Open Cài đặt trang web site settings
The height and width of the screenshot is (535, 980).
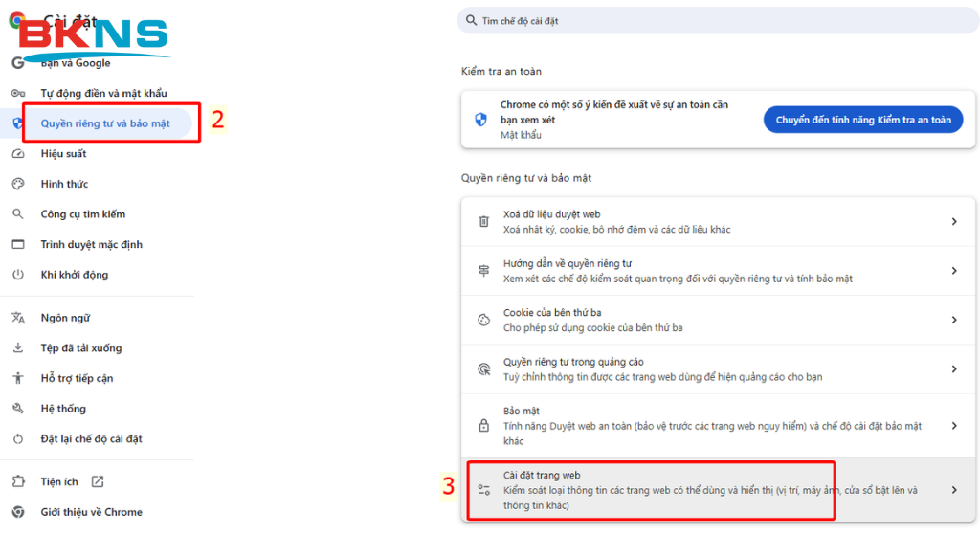[718, 490]
